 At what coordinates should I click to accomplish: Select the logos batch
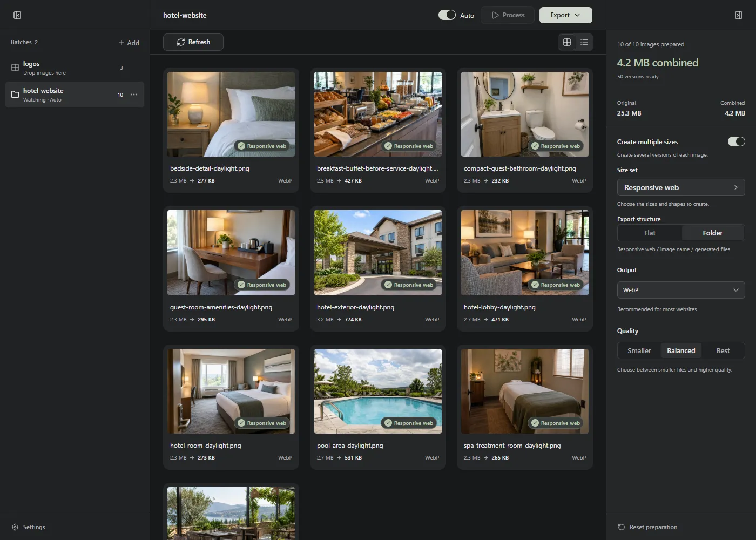click(75, 67)
